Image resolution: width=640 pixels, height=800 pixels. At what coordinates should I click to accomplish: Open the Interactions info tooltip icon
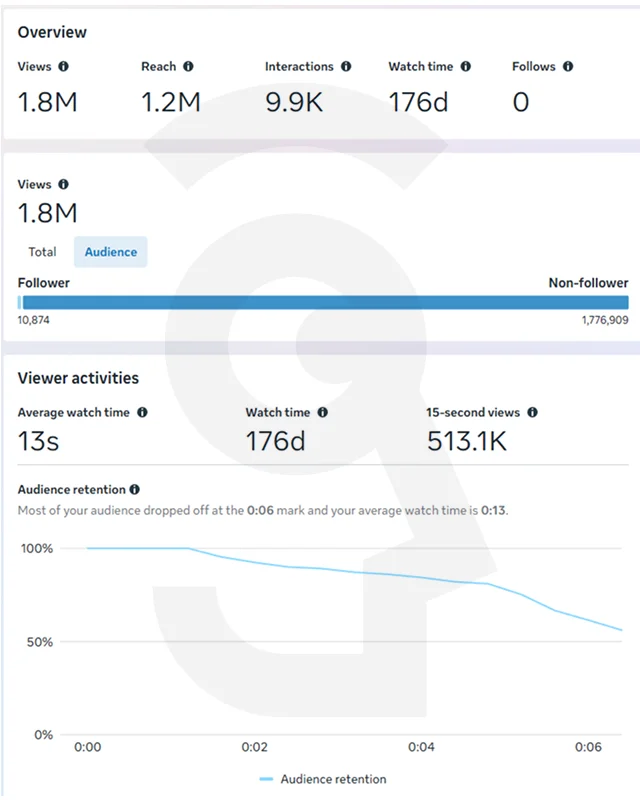pyautogui.click(x=346, y=66)
